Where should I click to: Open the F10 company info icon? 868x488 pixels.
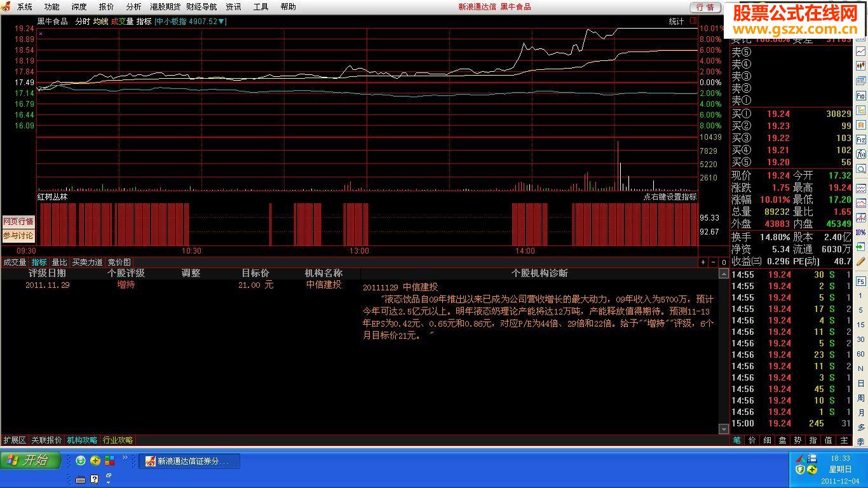coord(861,96)
